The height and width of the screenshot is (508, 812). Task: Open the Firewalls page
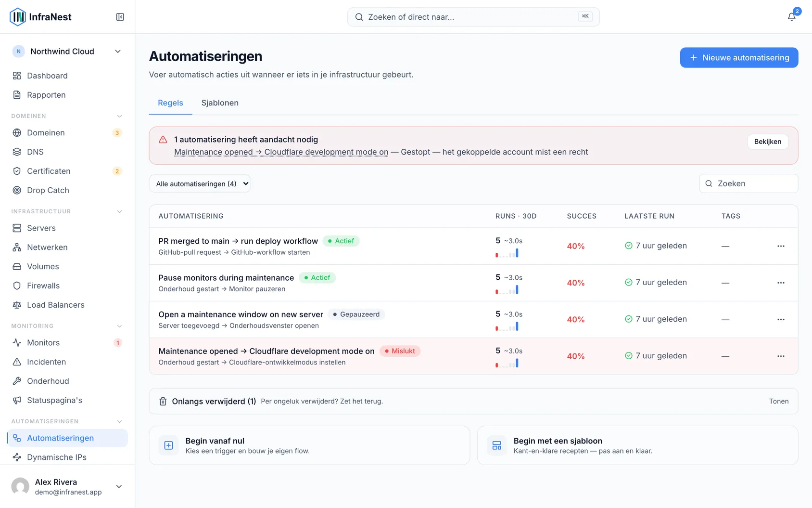pyautogui.click(x=67, y=286)
